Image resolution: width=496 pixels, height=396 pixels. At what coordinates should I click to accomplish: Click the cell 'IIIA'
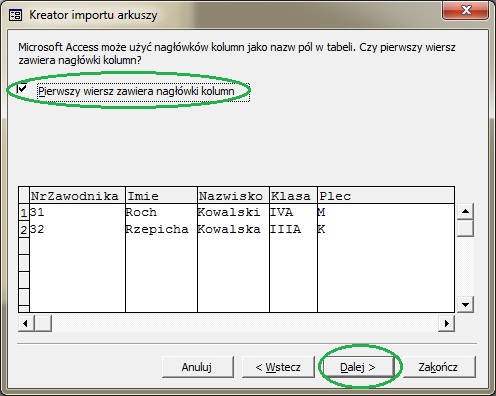[x=293, y=229]
